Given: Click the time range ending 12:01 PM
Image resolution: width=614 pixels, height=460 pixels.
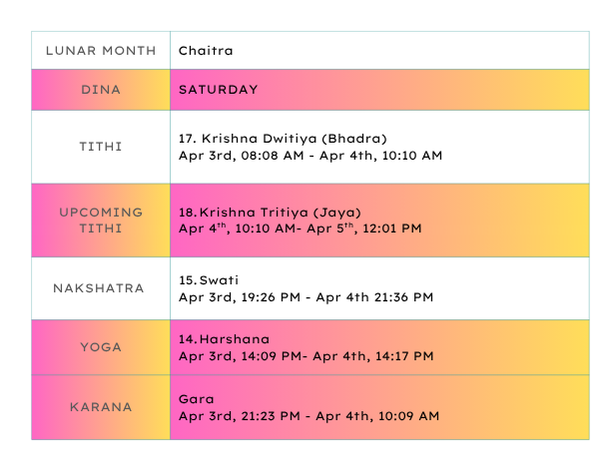Looking at the screenshot, I should coord(300,229).
